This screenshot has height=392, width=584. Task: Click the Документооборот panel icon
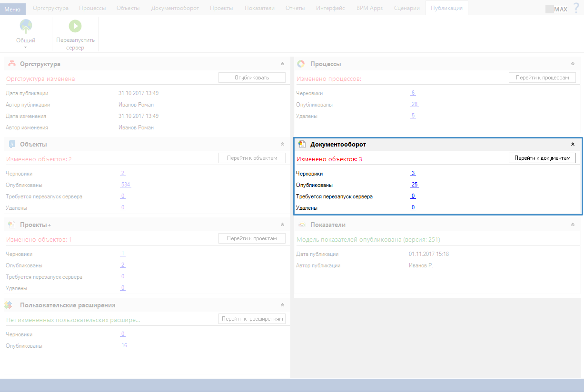pyautogui.click(x=301, y=144)
